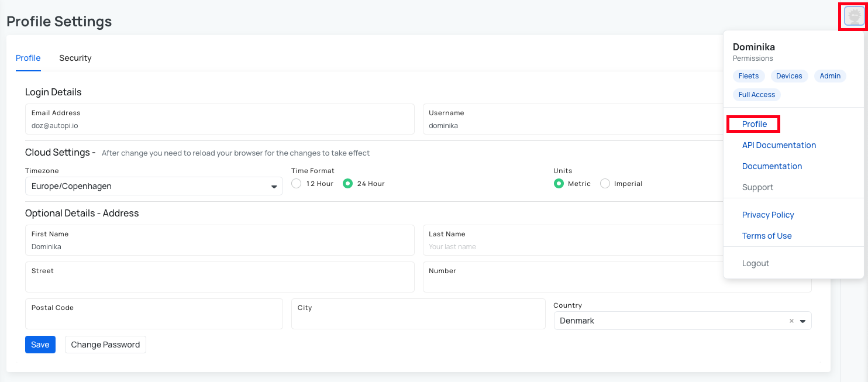Click the Admin permission badge

[x=830, y=75]
